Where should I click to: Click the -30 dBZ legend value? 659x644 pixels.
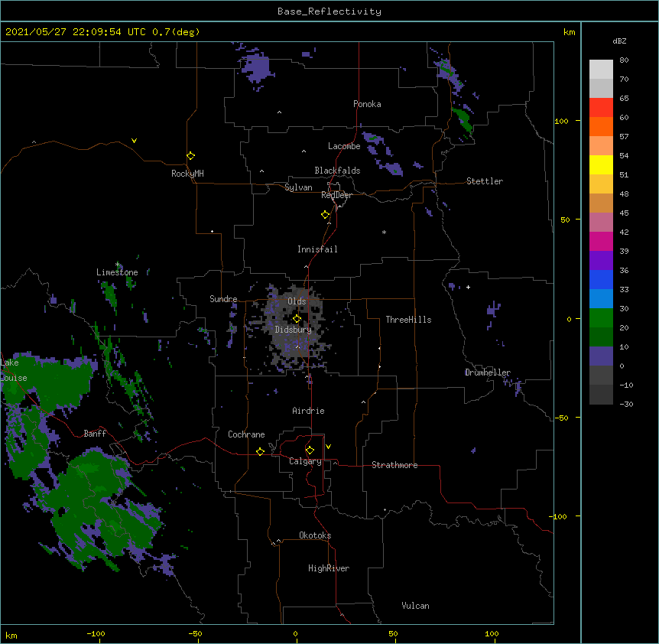click(626, 405)
